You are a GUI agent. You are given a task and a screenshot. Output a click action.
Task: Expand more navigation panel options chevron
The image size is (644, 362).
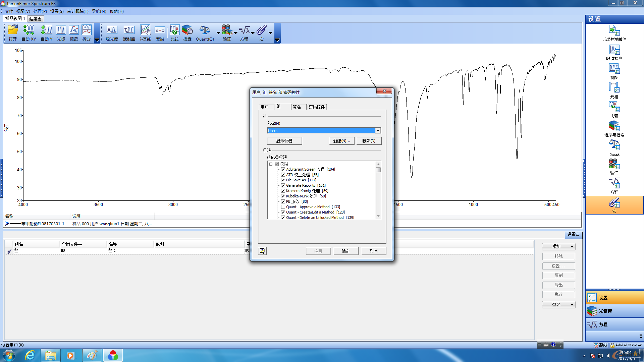tap(640, 336)
